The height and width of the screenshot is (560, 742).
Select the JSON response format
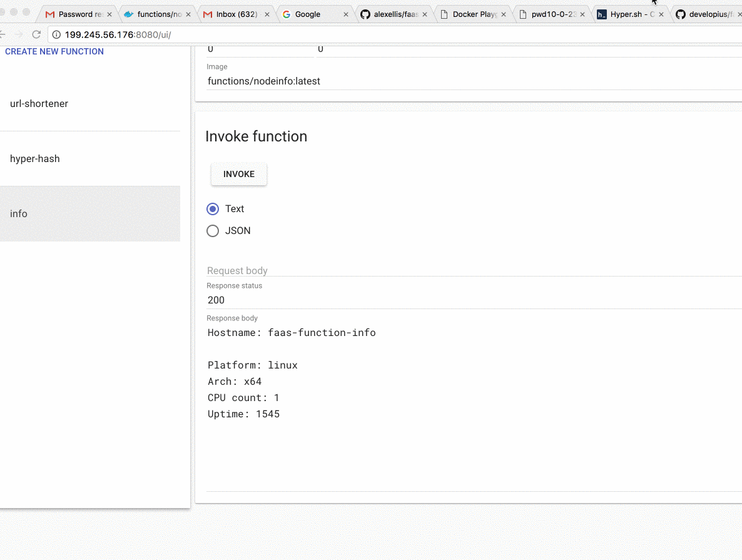point(213,231)
